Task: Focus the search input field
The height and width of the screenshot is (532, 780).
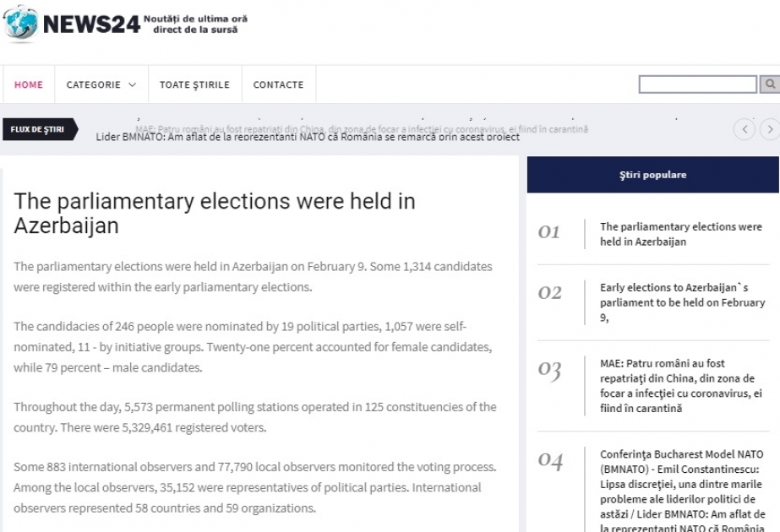Action: point(698,84)
